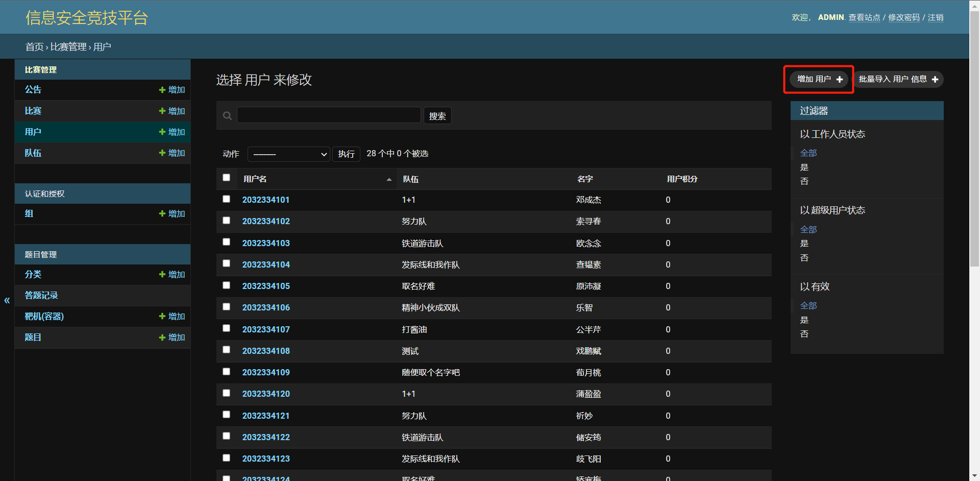Open 比赛 in the sidebar
980x481 pixels.
click(x=33, y=111)
